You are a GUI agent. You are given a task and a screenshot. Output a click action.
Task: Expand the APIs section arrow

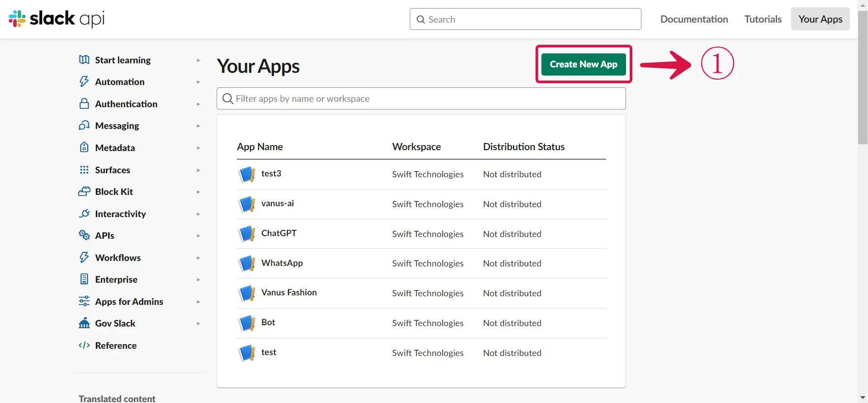(x=198, y=236)
